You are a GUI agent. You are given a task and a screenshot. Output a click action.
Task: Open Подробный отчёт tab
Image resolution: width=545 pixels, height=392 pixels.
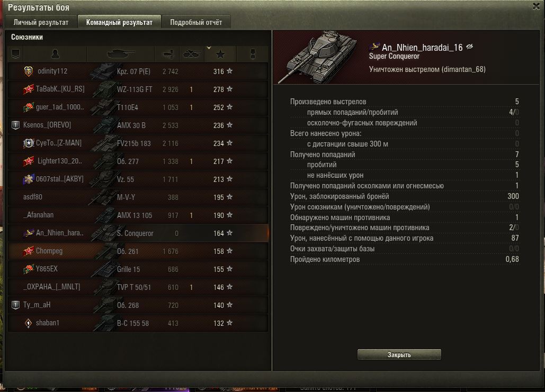[x=196, y=22]
